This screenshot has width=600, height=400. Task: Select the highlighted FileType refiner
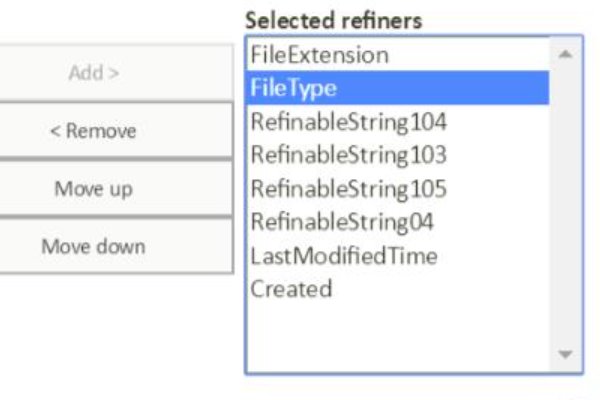pyautogui.click(x=294, y=88)
